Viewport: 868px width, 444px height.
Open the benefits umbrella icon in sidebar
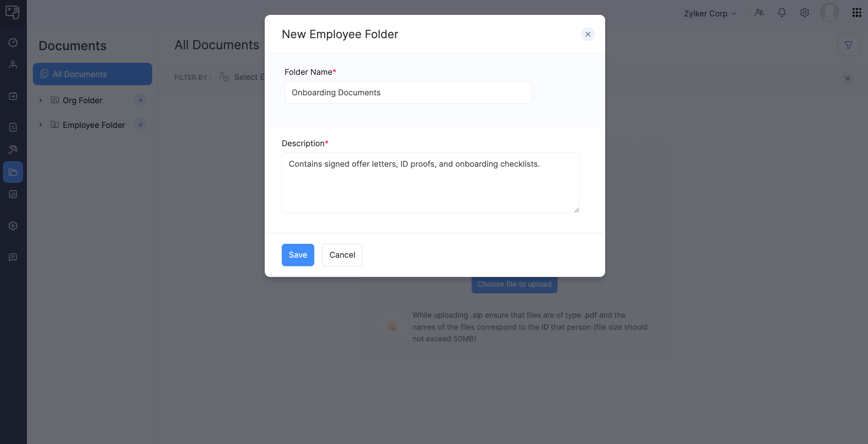(x=13, y=149)
